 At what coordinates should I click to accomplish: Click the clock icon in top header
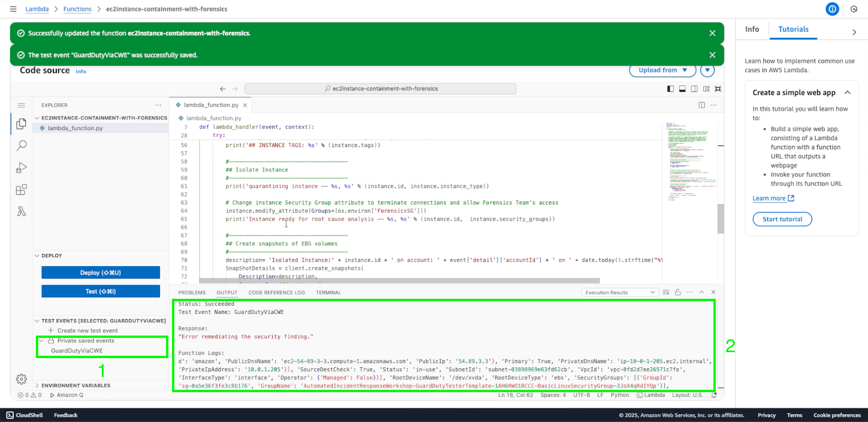(x=854, y=9)
